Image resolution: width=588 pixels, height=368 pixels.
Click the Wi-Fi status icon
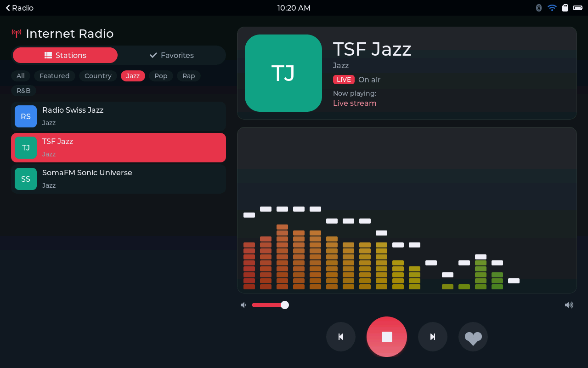pos(552,8)
